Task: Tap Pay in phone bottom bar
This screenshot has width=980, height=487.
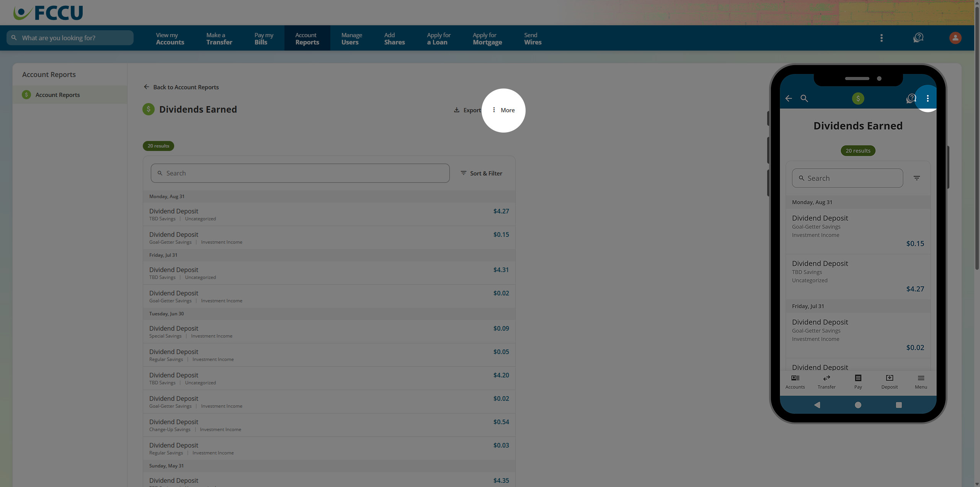Action: click(858, 382)
